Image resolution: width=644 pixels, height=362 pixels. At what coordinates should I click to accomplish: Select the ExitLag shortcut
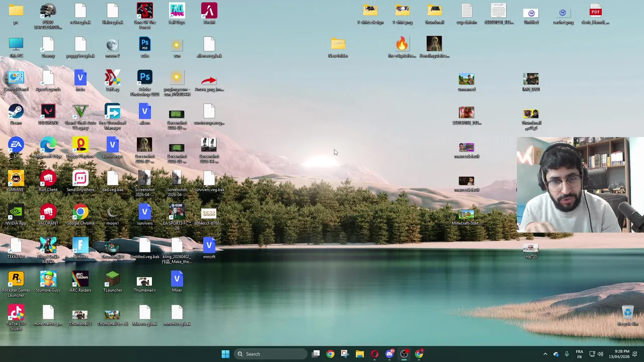tap(112, 81)
